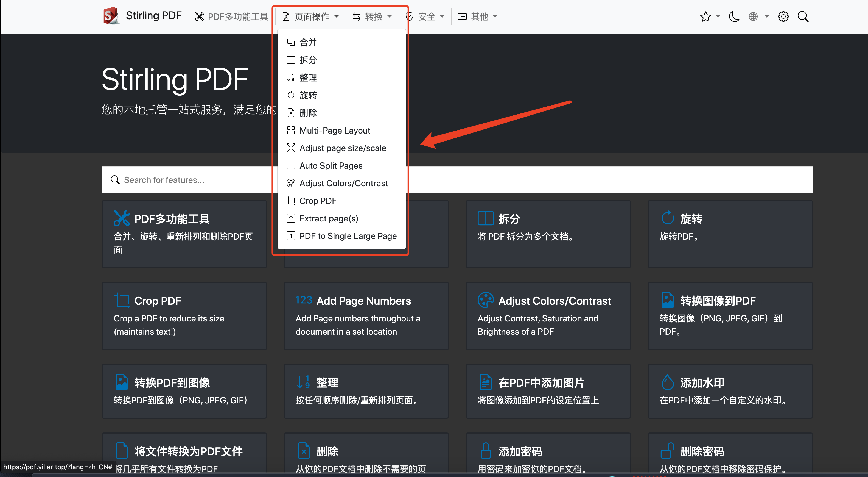Click the navbar search magnifier icon
The width and height of the screenshot is (868, 477).
click(803, 16)
